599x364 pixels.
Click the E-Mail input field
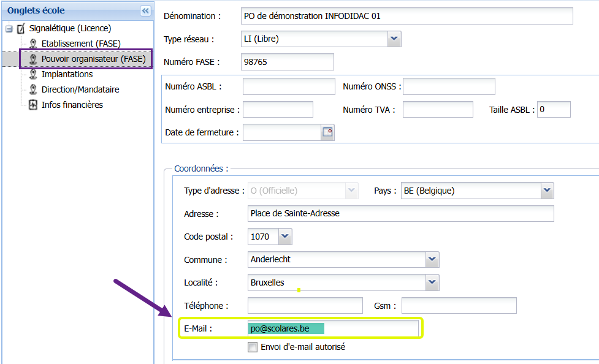click(x=333, y=328)
